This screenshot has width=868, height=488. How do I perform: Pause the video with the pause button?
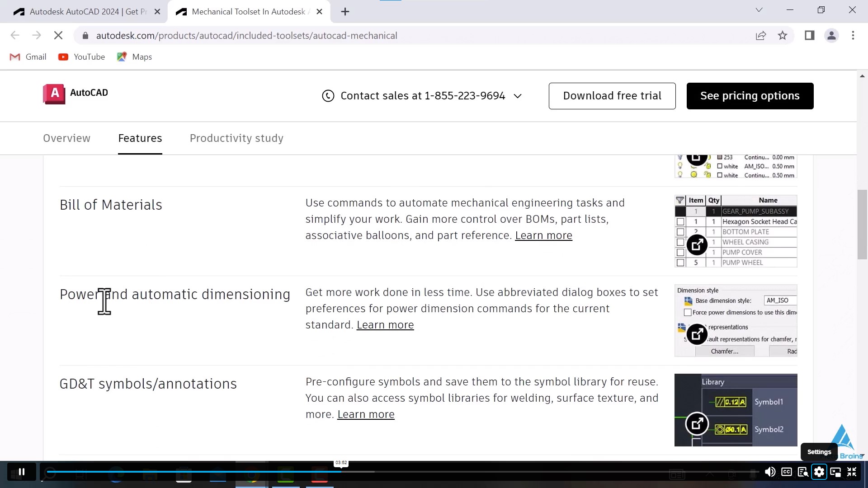(21, 472)
